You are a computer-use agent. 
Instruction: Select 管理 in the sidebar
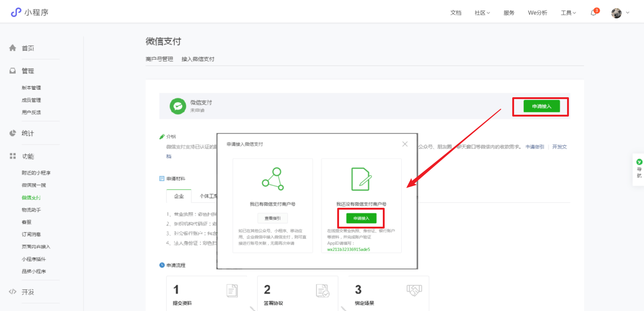click(x=28, y=71)
